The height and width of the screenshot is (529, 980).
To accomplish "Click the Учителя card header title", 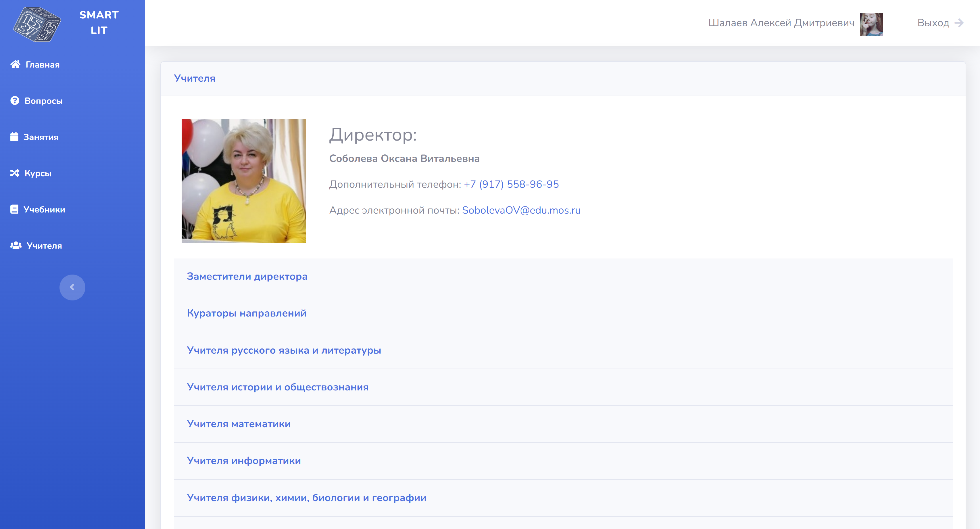I will tap(195, 78).
